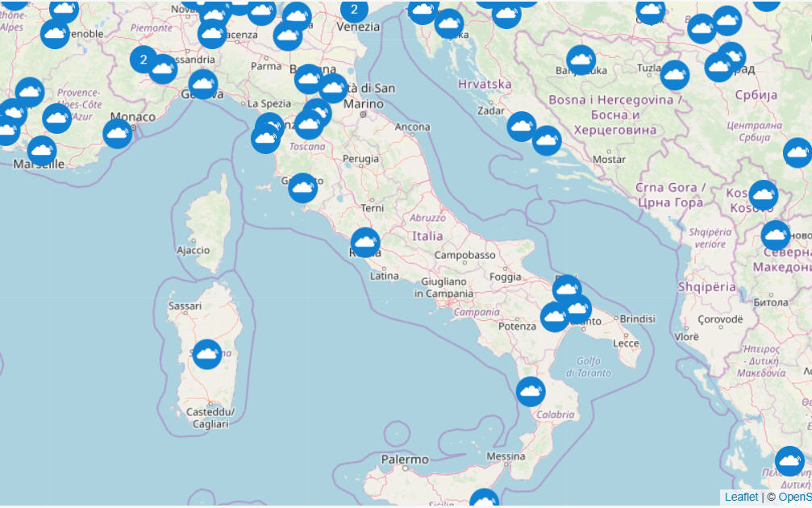Click the Palermo city label on map
This screenshot has width=812, height=508.
point(405,460)
